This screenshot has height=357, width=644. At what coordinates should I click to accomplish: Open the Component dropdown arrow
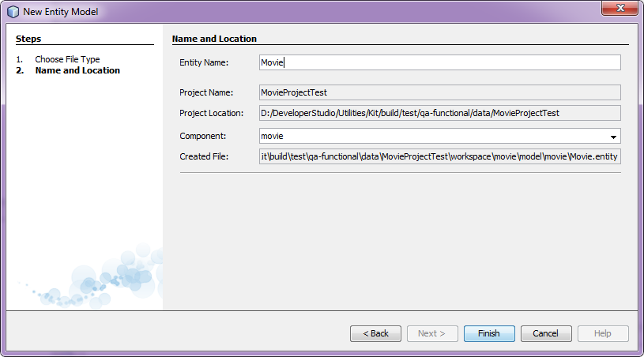pos(613,136)
